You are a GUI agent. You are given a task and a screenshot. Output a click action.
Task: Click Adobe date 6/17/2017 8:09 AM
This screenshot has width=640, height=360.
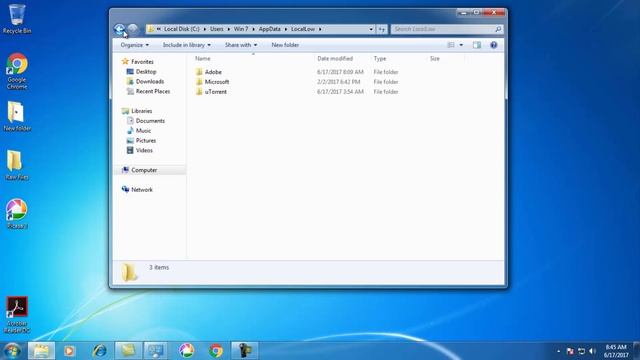[x=340, y=72]
